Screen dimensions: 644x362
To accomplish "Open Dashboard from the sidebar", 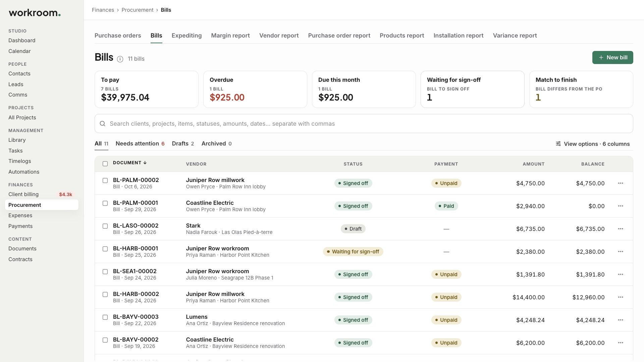I will tap(22, 41).
